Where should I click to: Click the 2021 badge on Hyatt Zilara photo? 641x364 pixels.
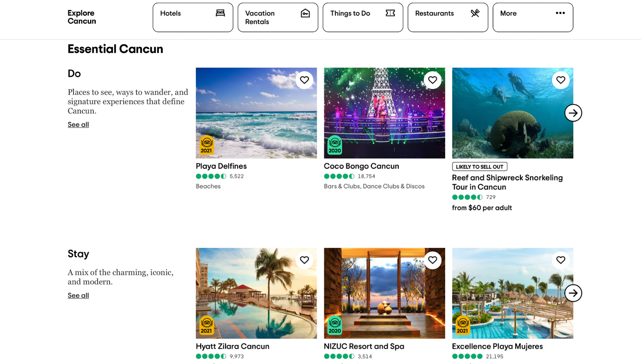pos(207,325)
